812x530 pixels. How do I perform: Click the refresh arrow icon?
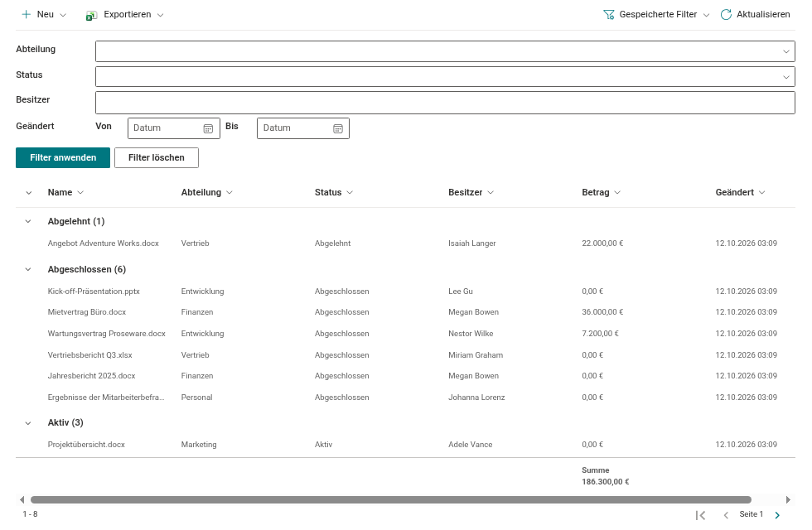pyautogui.click(x=726, y=15)
